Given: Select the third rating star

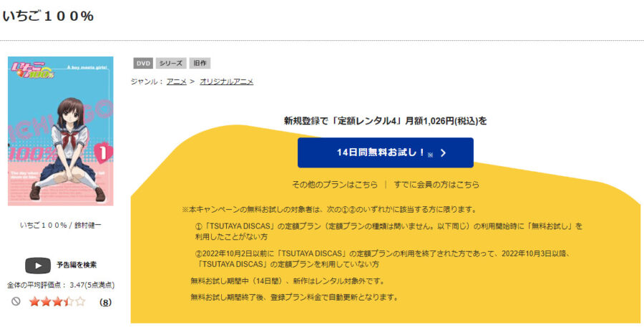Looking at the screenshot, I should (57, 302).
